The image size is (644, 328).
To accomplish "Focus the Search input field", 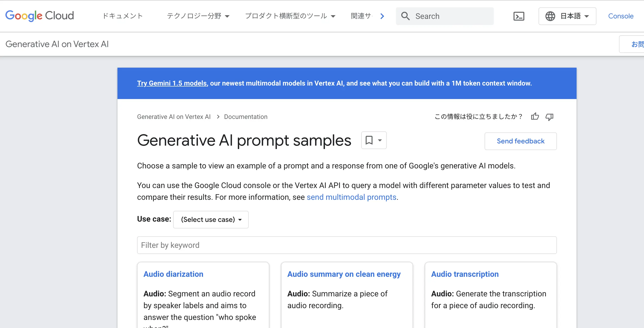I will coord(445,16).
